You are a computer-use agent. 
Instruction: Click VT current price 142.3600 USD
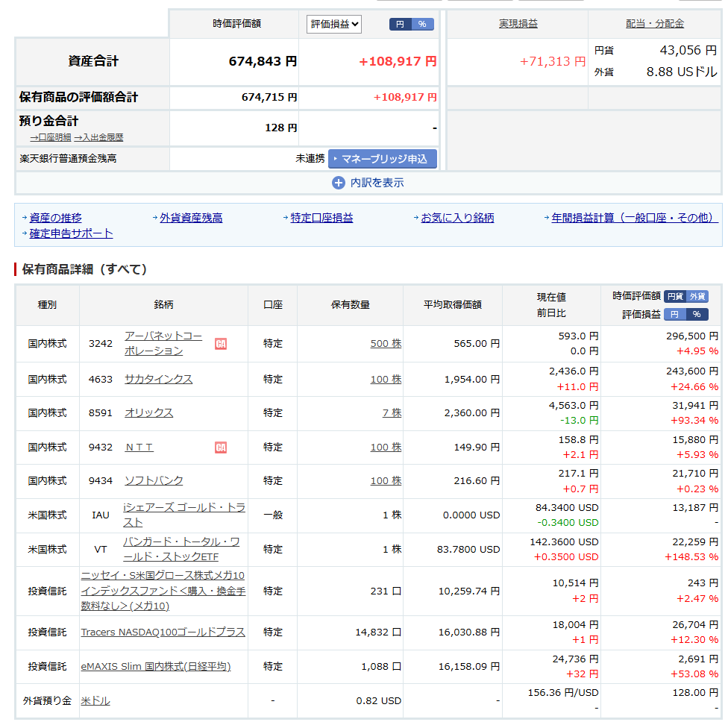[564, 541]
